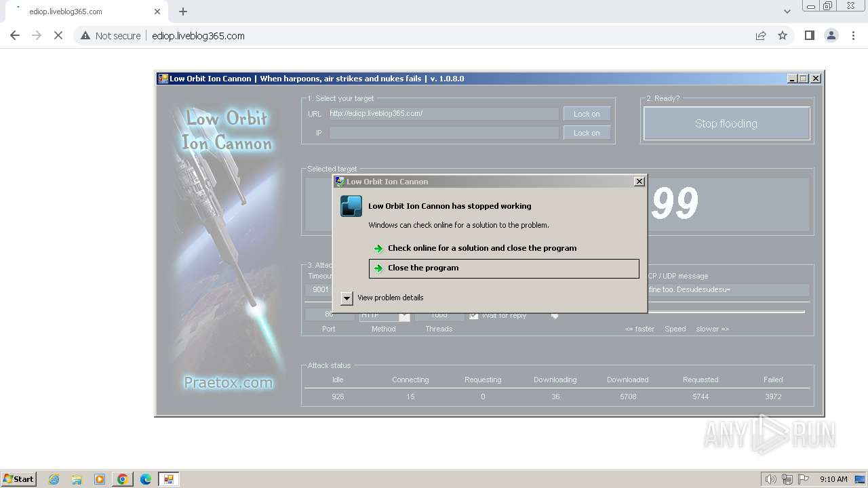The image size is (868, 488).
Task: Lock on to the URL target
Action: tap(587, 114)
